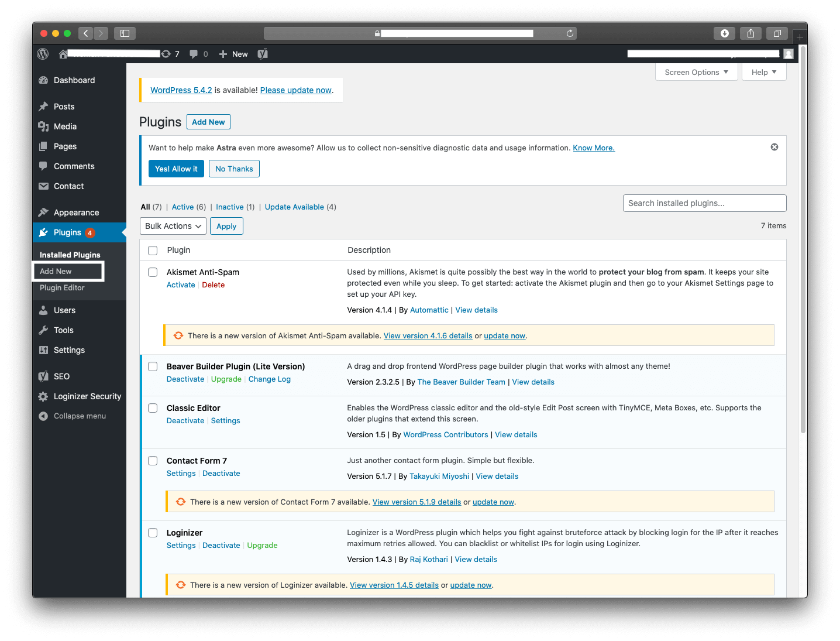Viewport: 840px width, 641px height.
Task: Click update now for Contact Form 7
Action: 493,502
